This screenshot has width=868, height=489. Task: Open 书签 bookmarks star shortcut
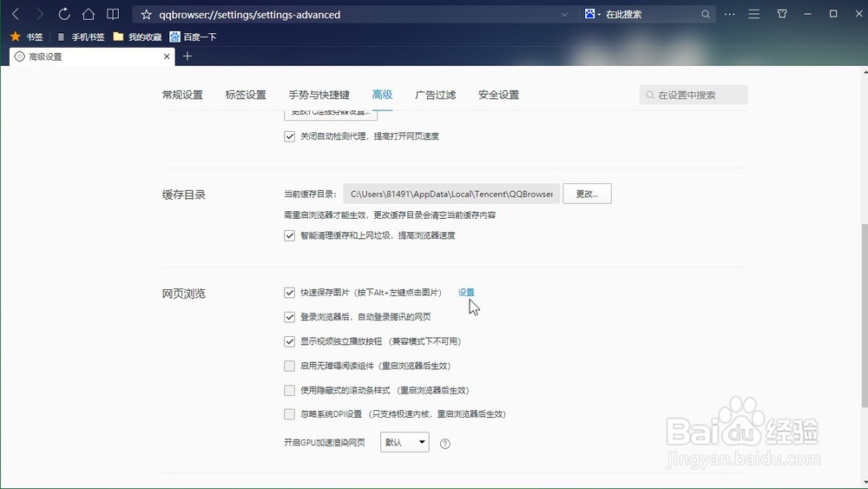(27, 36)
